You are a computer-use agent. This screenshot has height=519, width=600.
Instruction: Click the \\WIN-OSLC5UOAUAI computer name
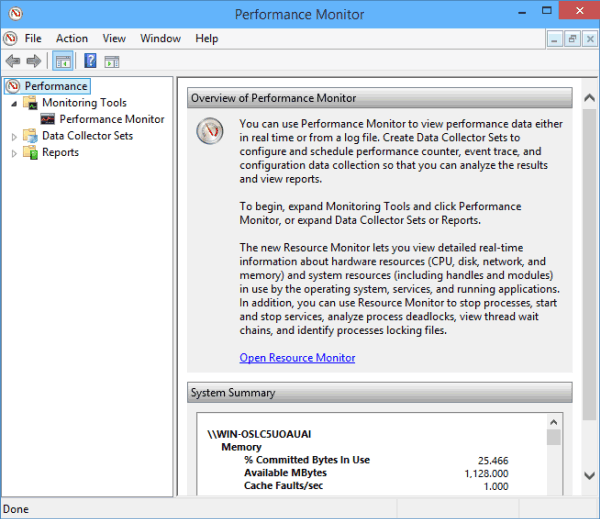coord(259,434)
